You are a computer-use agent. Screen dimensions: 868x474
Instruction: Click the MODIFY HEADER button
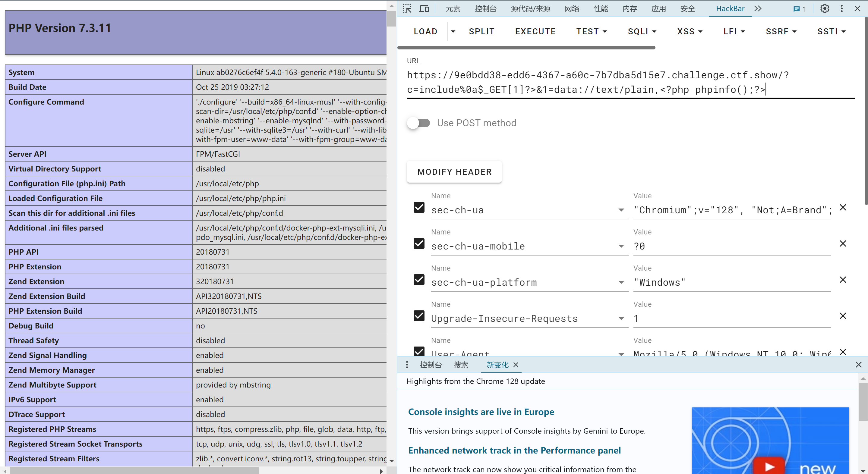pyautogui.click(x=454, y=172)
